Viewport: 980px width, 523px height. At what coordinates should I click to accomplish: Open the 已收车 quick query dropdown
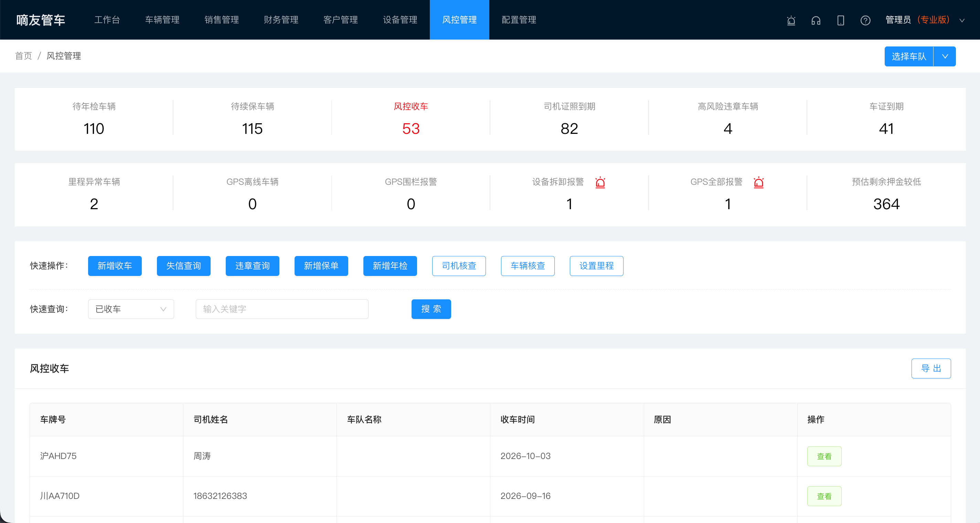pos(131,309)
